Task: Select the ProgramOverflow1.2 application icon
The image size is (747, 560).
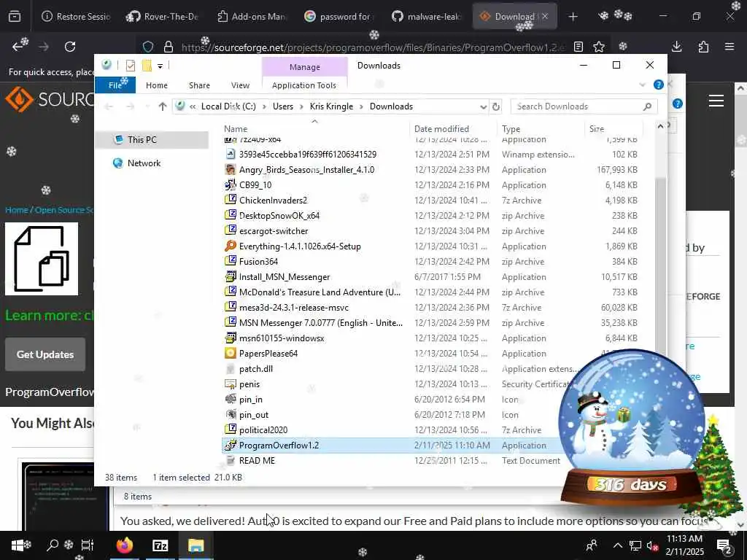Action: 230,446
